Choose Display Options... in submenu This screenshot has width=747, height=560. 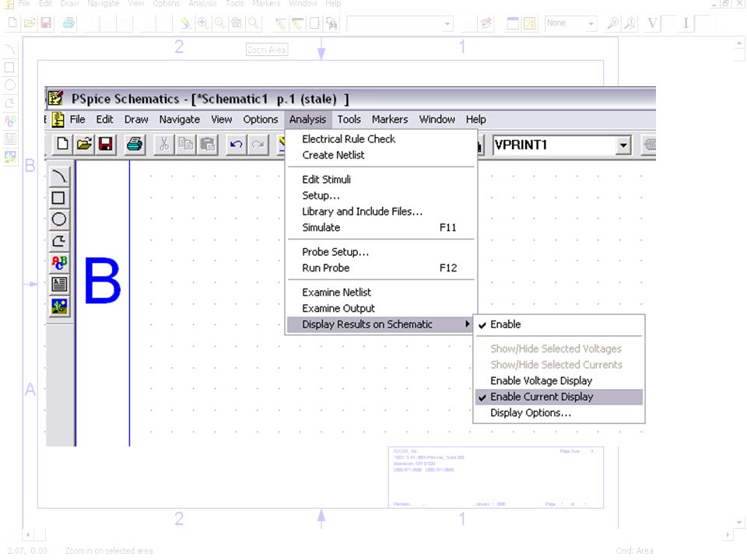click(559, 413)
